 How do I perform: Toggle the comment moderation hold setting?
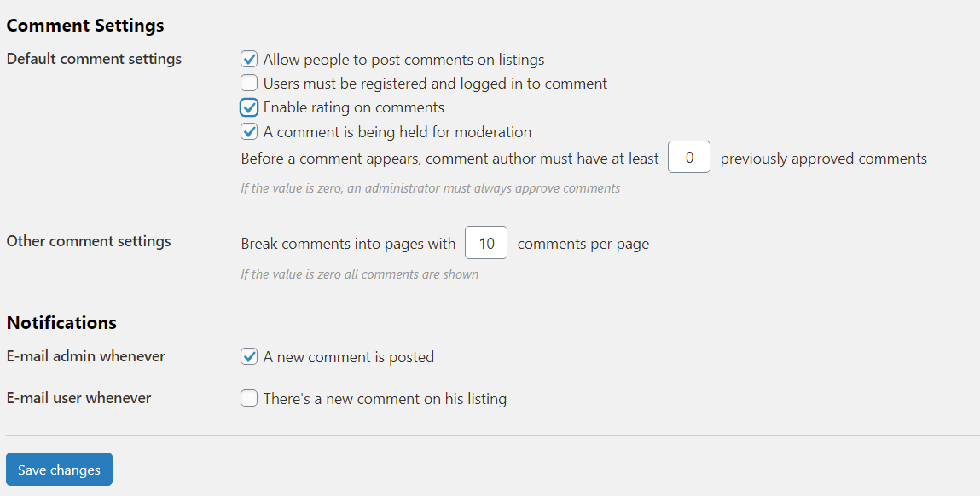tap(249, 131)
